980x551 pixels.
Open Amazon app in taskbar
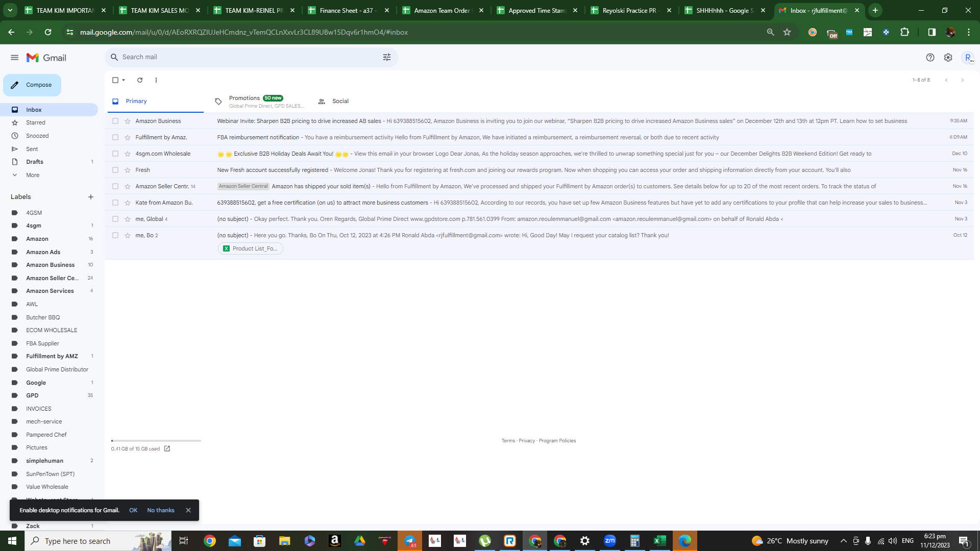[335, 541]
